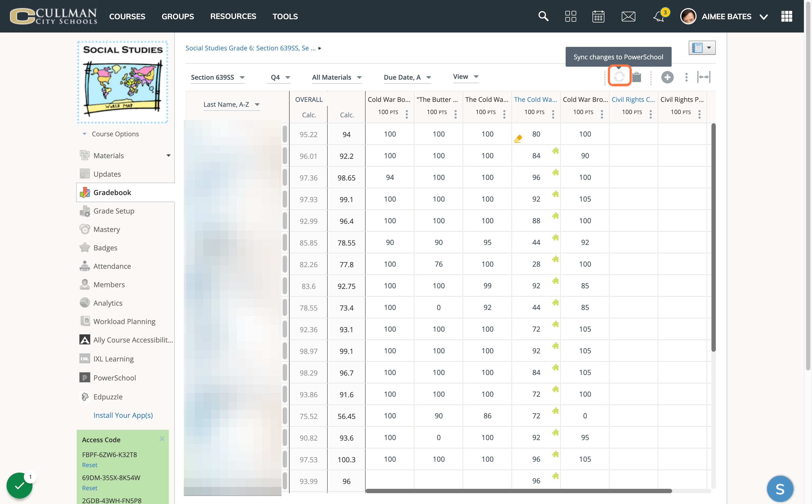Viewport: 812px width, 504px height.
Task: Open the gradebook toolbar three-dot menu
Action: click(686, 77)
